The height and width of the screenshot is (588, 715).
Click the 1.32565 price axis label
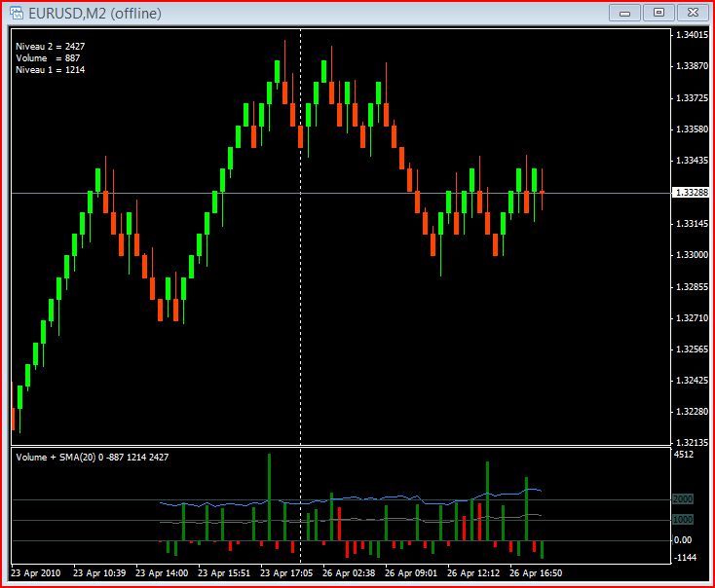pos(692,349)
